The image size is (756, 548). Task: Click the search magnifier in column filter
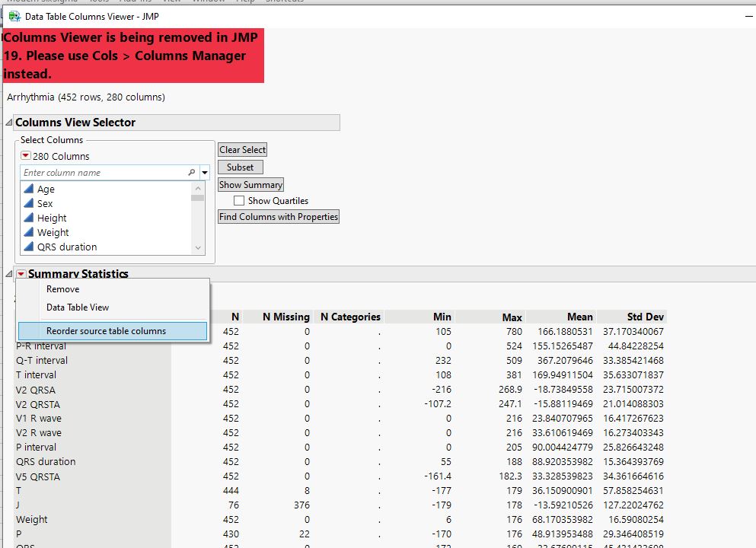191,172
